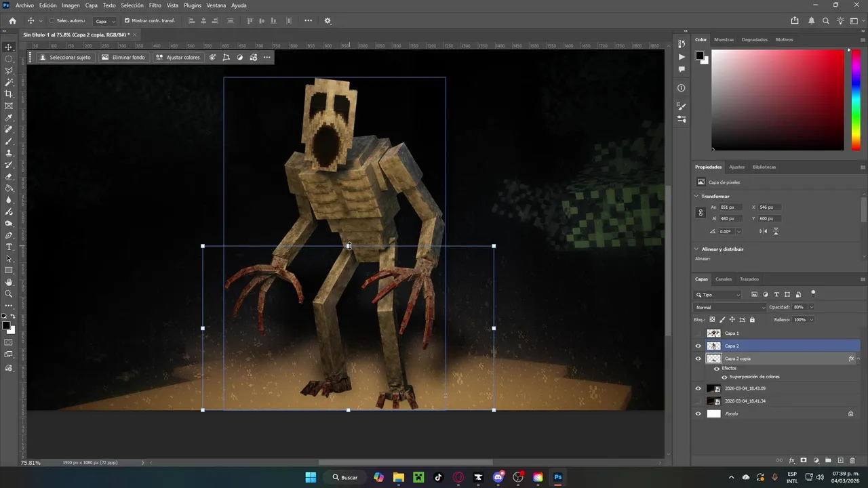This screenshot has width=868, height=488.
Task: Delete layer with the trash icon
Action: point(852,461)
